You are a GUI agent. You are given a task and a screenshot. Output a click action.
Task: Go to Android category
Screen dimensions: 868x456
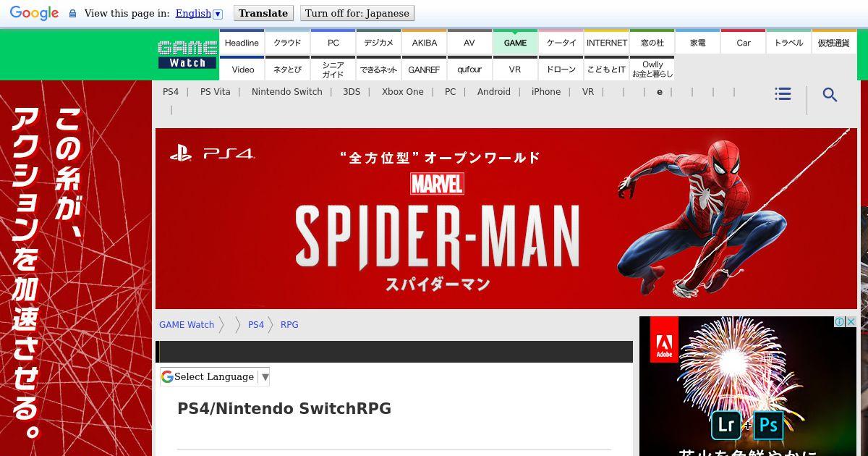[x=494, y=92]
